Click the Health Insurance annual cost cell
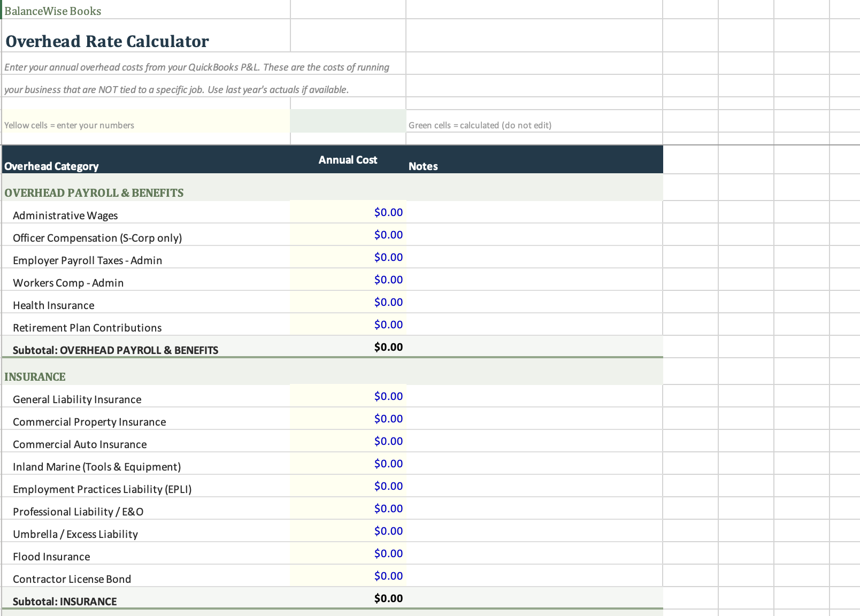The height and width of the screenshot is (616, 860). coord(348,302)
